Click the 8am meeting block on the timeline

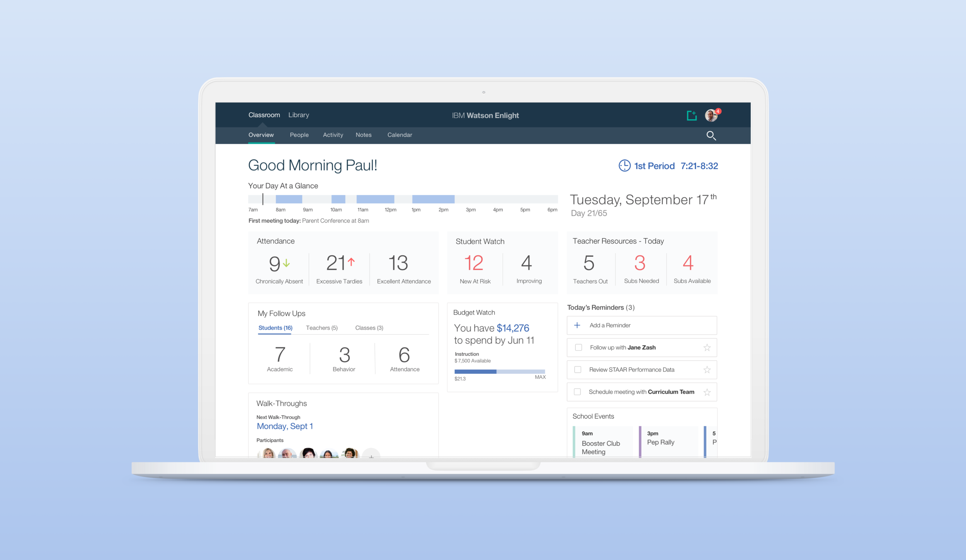click(x=289, y=199)
